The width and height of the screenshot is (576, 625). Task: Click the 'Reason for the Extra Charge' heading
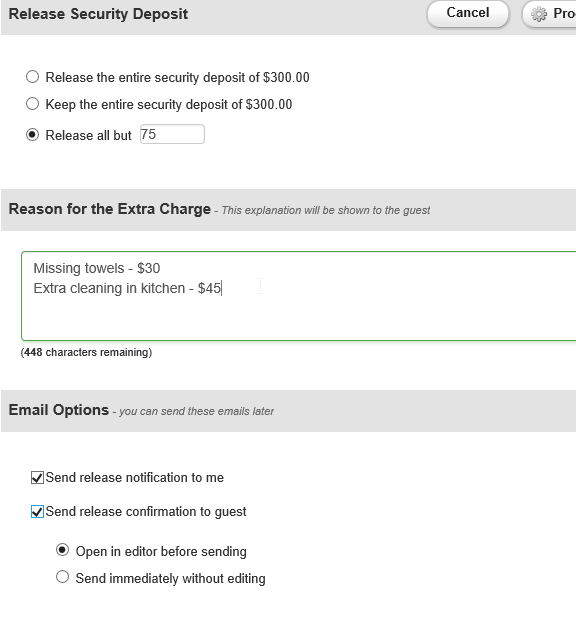pyautogui.click(x=110, y=209)
